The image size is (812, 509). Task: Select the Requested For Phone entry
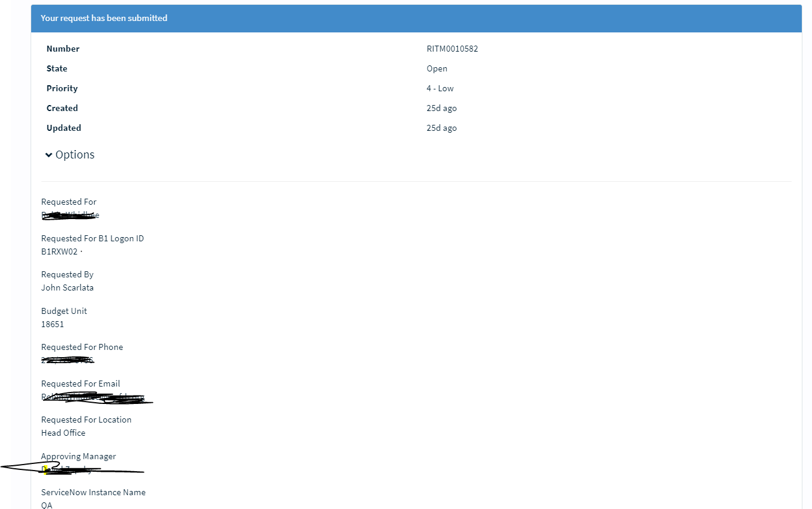click(x=68, y=360)
